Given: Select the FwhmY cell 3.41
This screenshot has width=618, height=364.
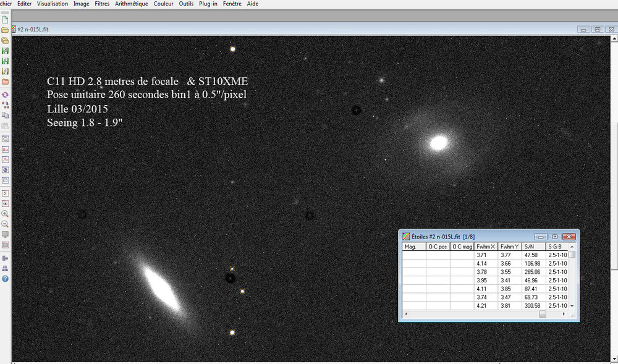Looking at the screenshot, I should click(510, 281).
